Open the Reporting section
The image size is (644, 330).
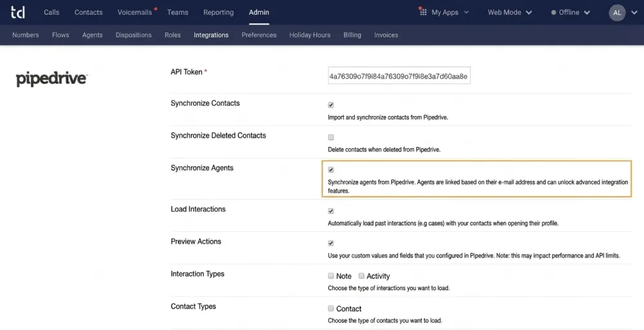click(218, 13)
